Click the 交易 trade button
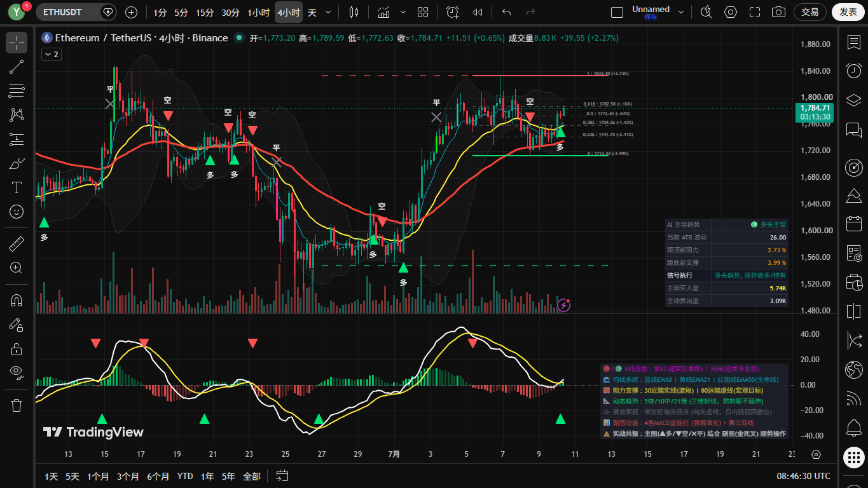This screenshot has width=868, height=488. (810, 12)
